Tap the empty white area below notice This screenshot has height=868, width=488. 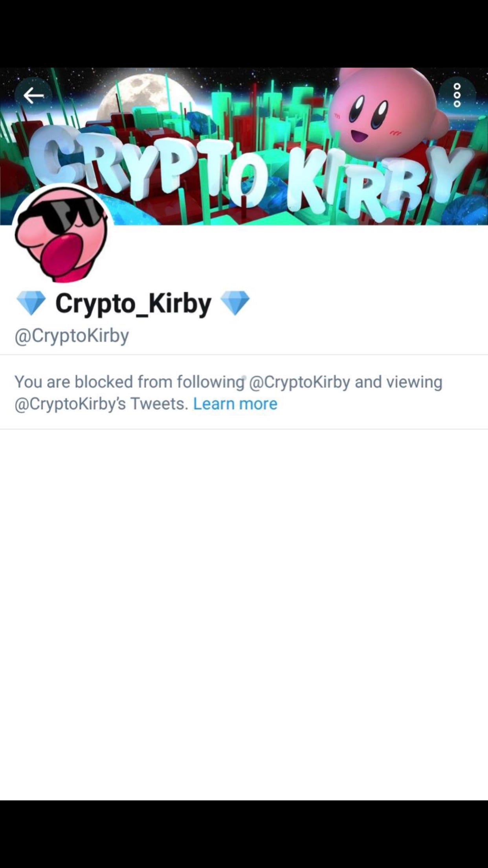tap(244, 614)
